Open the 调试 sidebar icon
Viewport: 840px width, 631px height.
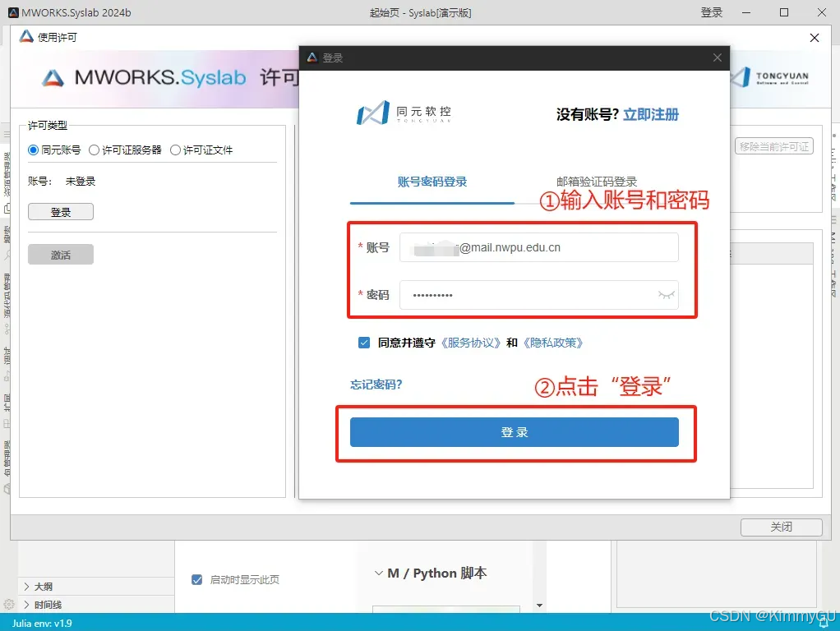(7, 376)
